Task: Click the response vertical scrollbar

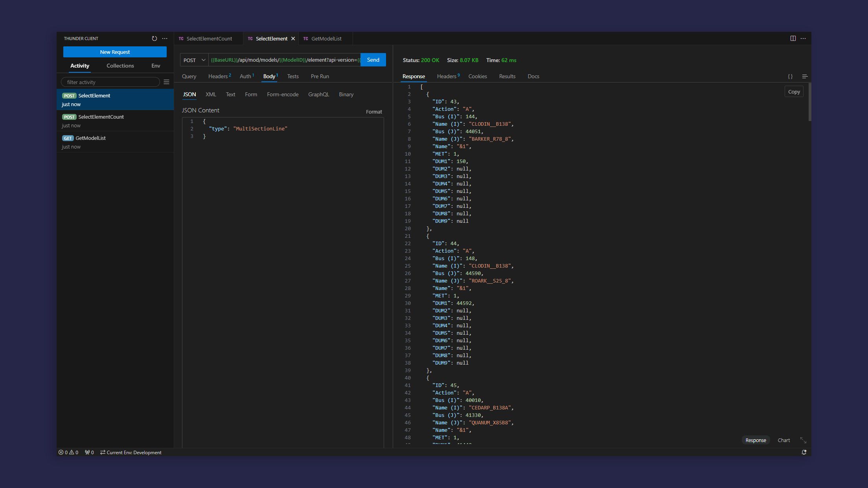Action: (x=809, y=102)
